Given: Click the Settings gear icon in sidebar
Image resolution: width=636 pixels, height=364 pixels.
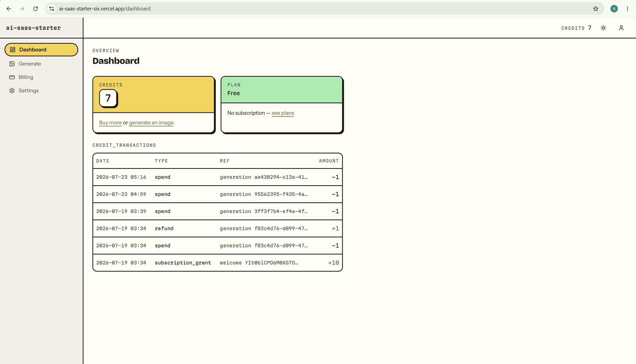Looking at the screenshot, I should click(12, 91).
